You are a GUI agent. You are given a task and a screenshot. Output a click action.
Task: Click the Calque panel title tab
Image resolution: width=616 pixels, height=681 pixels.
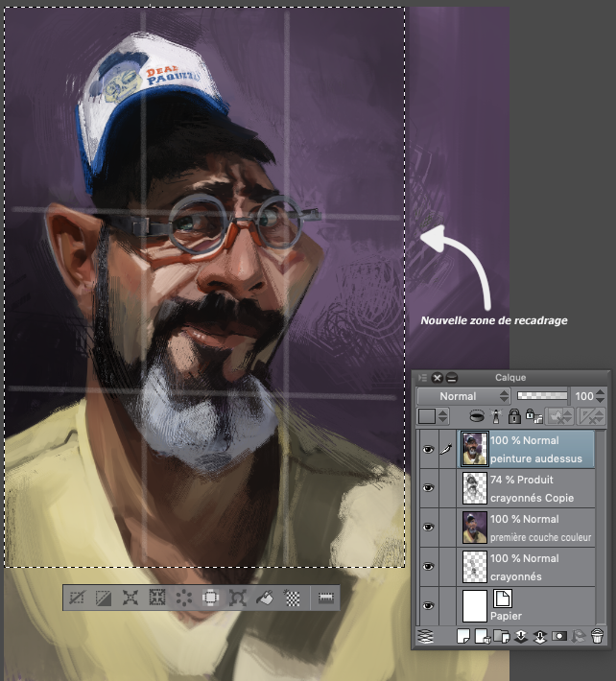[510, 377]
